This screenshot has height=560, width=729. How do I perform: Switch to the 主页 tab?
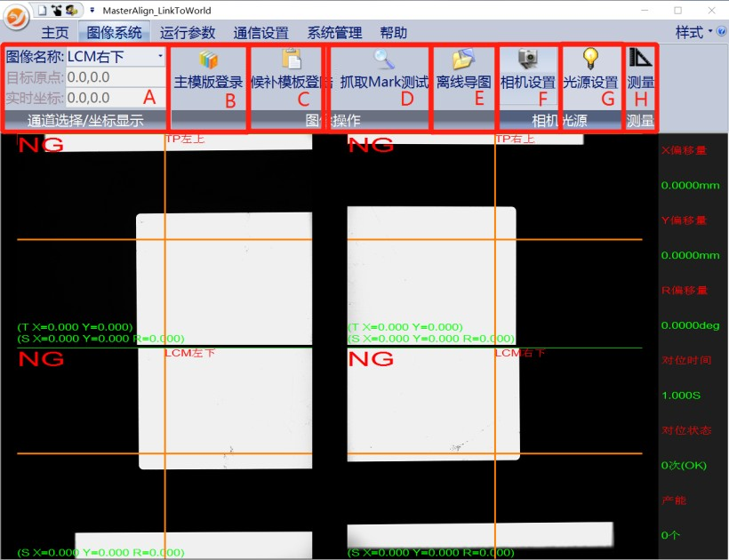pos(54,33)
